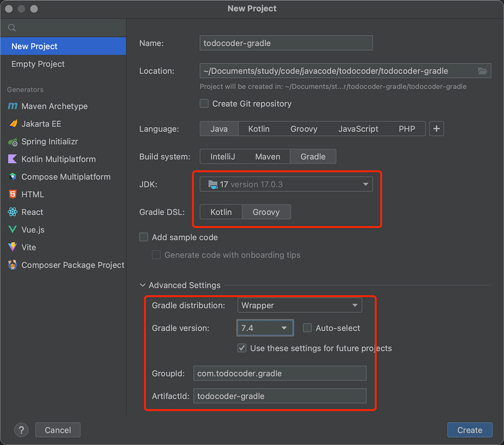504x445 pixels.
Task: Choose Jakarta EE generator
Action: pos(63,124)
